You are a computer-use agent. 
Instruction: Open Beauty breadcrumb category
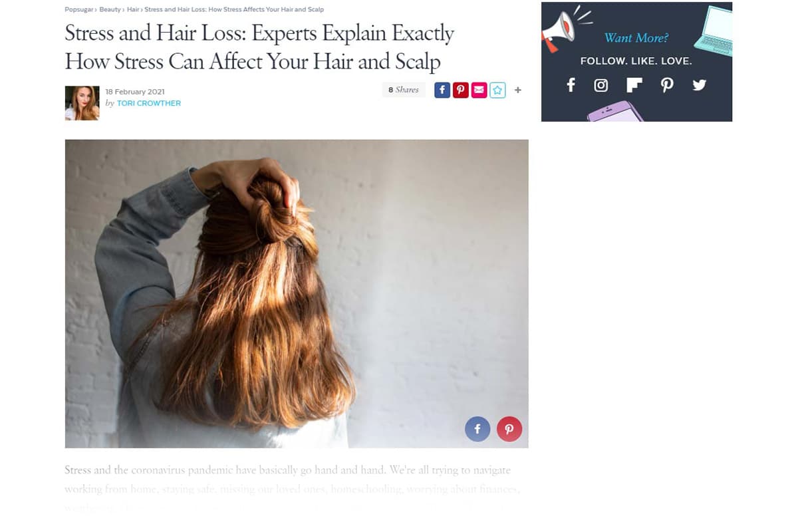coord(110,10)
